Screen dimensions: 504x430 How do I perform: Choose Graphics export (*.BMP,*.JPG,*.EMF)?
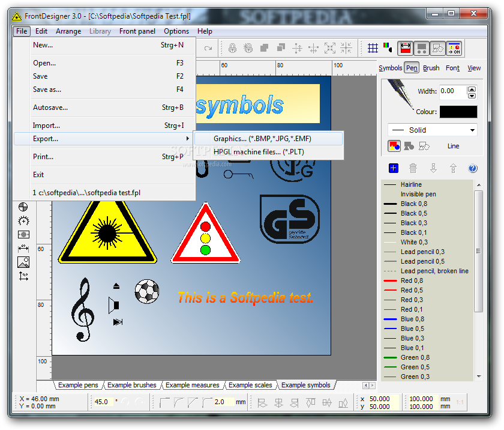click(268, 139)
